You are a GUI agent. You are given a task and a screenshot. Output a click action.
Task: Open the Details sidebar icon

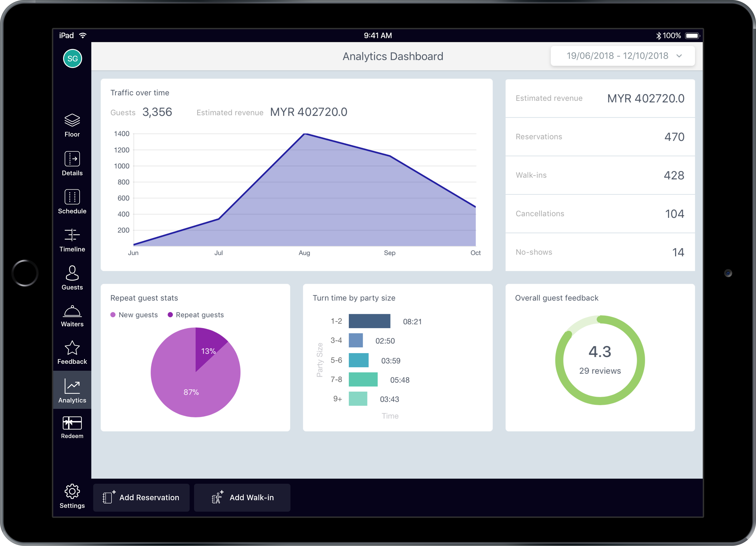tap(72, 159)
